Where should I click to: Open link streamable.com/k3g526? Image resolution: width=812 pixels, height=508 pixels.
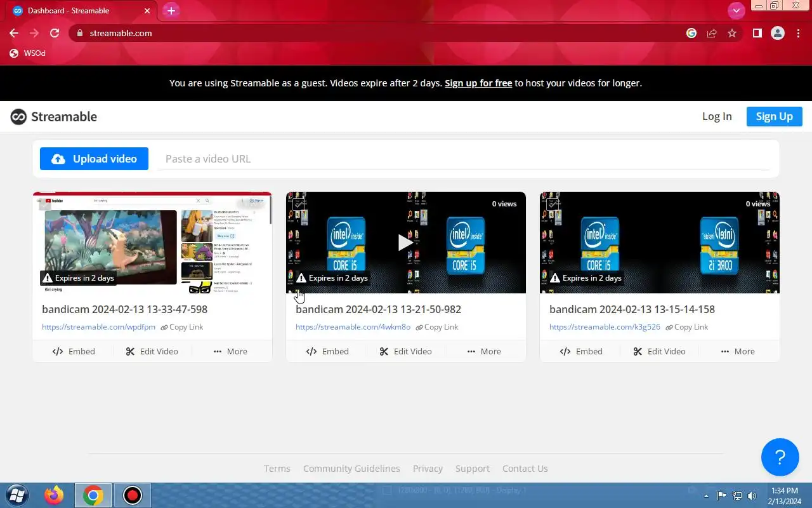click(x=605, y=327)
